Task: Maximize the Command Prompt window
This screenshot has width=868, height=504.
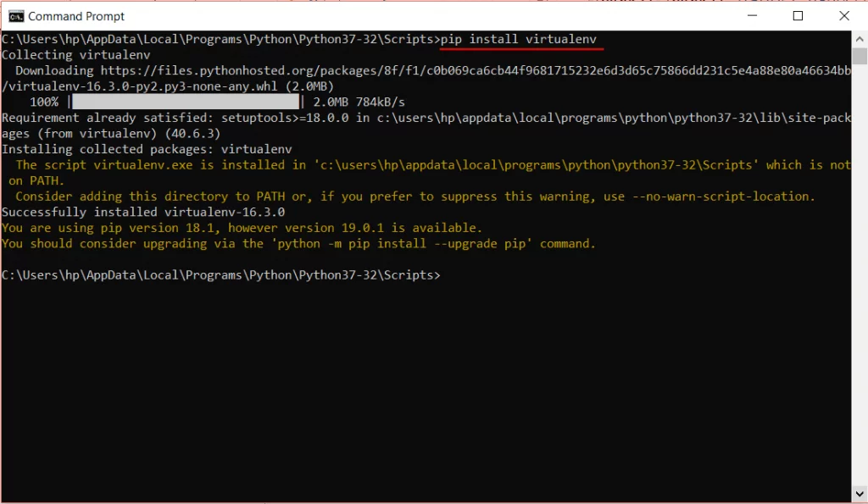Action: 798,15
